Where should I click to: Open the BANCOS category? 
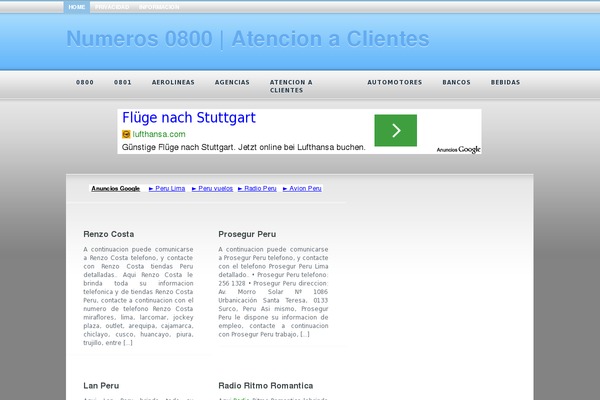(x=456, y=82)
